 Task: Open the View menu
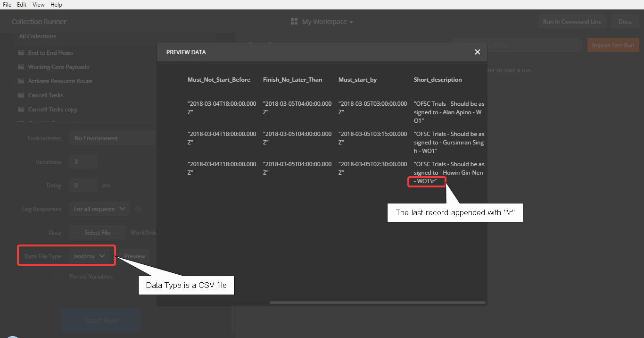click(38, 4)
